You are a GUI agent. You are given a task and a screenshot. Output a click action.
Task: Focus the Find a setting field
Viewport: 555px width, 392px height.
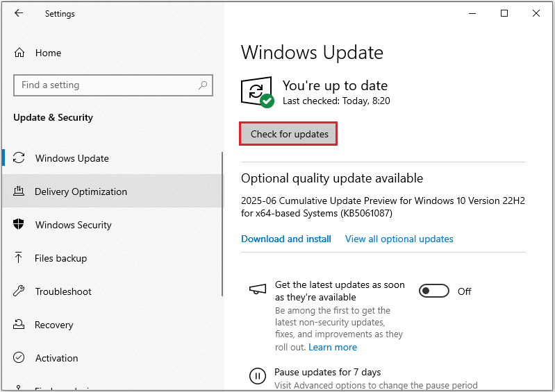pyautogui.click(x=113, y=85)
